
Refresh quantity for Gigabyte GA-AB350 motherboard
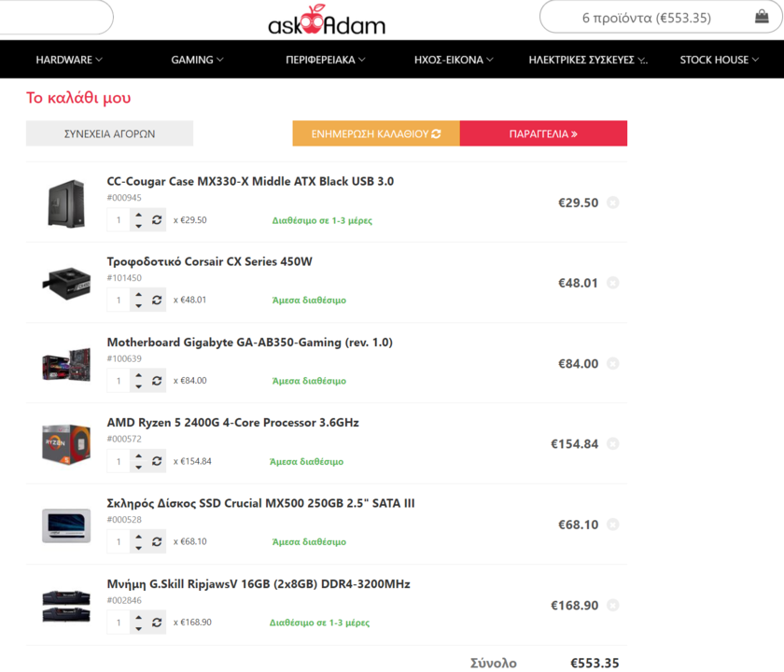(x=157, y=381)
